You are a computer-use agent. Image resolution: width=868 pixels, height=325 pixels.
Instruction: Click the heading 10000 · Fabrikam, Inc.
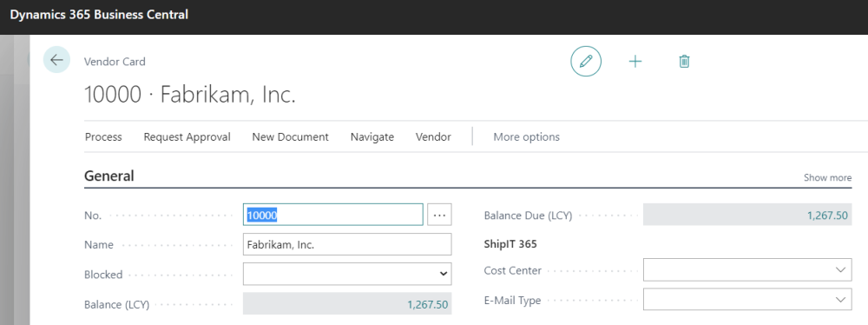pos(190,95)
